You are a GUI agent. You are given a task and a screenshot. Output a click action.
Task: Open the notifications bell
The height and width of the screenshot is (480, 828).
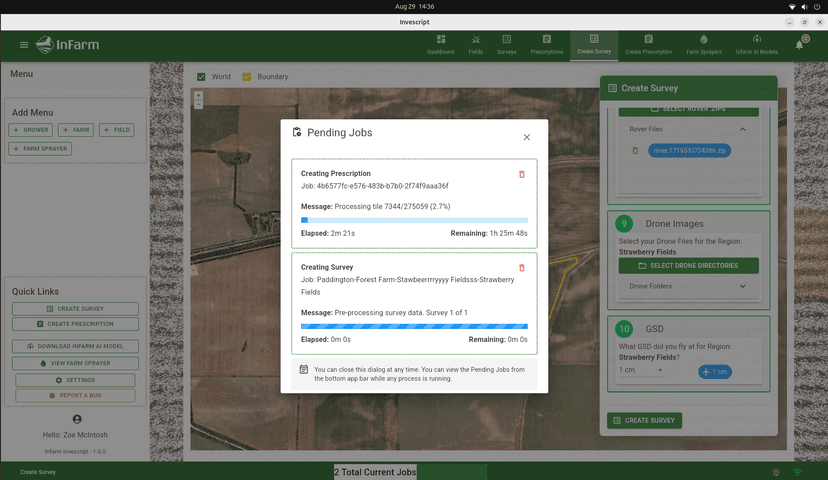800,44
